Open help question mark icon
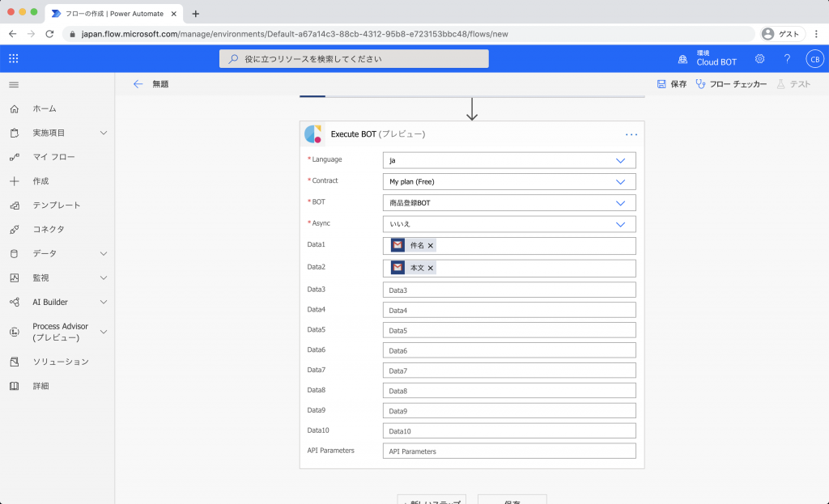Image resolution: width=829 pixels, height=504 pixels. (x=787, y=58)
